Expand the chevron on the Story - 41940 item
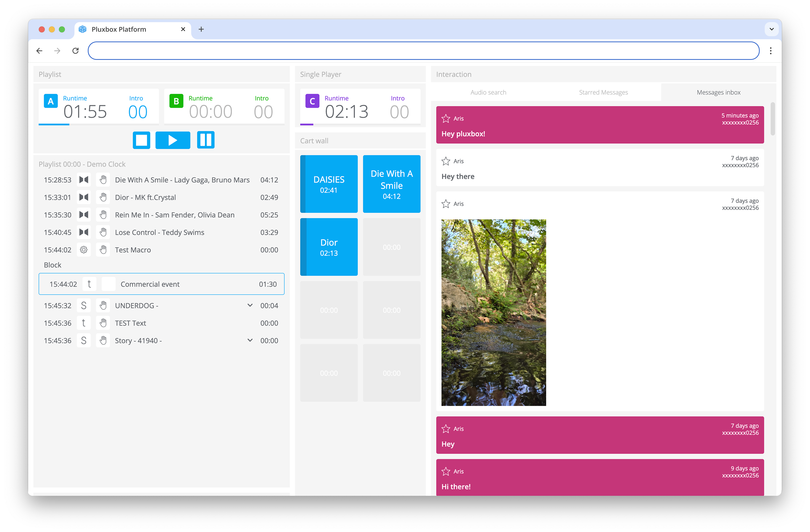810x532 pixels. pos(250,340)
